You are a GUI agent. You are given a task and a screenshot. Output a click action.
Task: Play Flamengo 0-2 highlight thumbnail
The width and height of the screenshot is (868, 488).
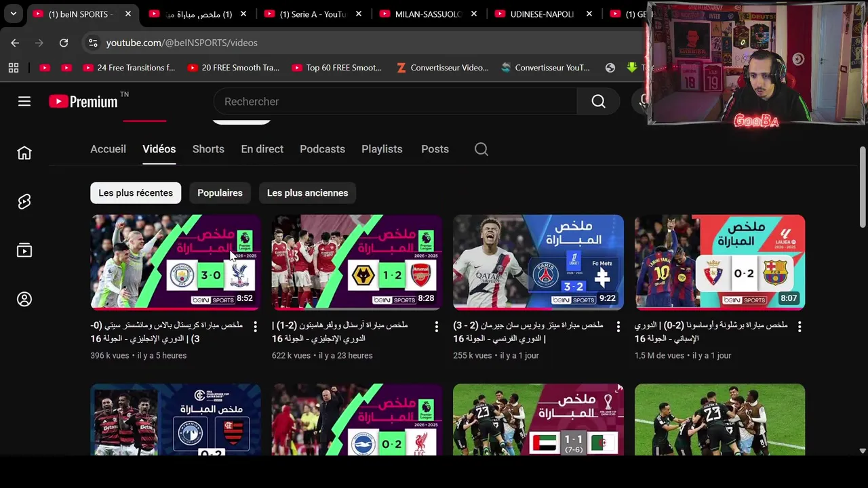coord(176,420)
